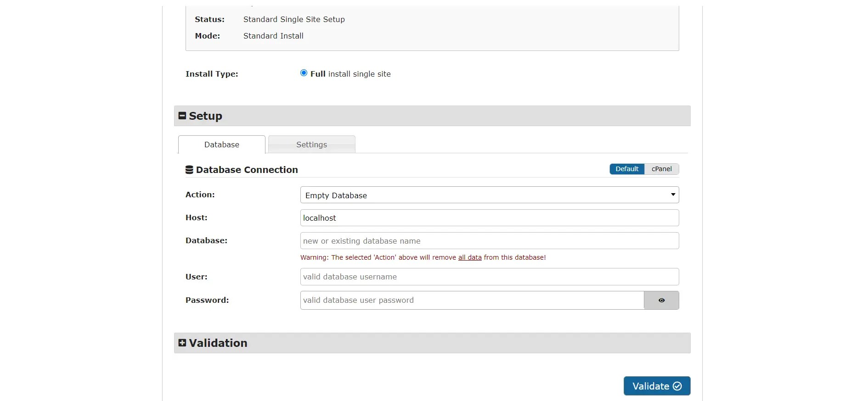
Task: Click the checkmark icon on Validate button
Action: coord(677,386)
